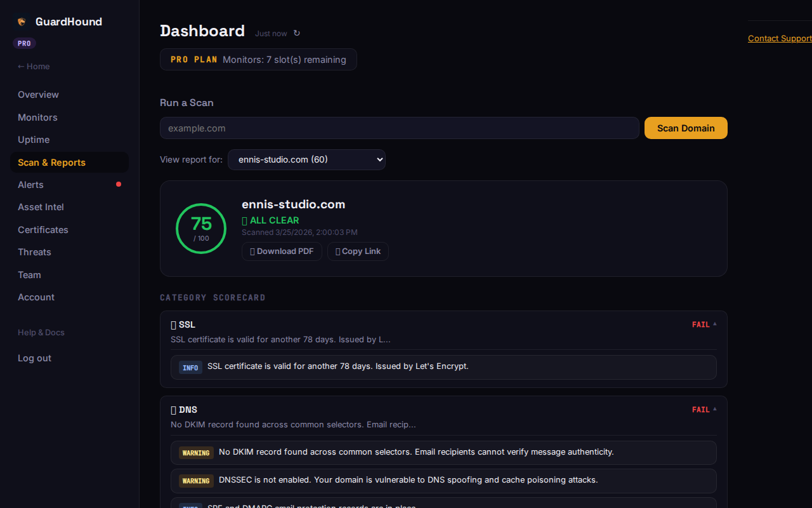Click the refresh icon beside Just now
812x508 pixels.
[297, 33]
